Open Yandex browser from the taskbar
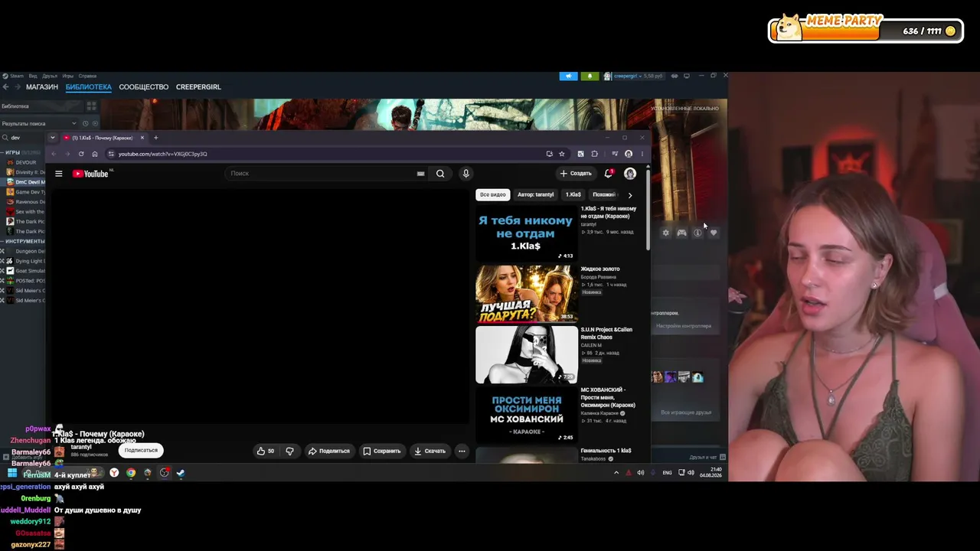Image resolution: width=980 pixels, height=551 pixels. (x=114, y=473)
